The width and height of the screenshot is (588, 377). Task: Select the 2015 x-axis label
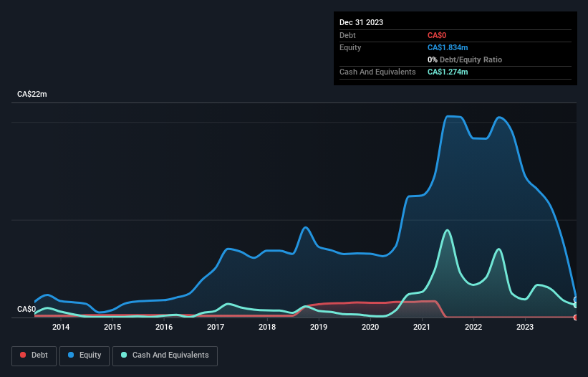point(112,327)
